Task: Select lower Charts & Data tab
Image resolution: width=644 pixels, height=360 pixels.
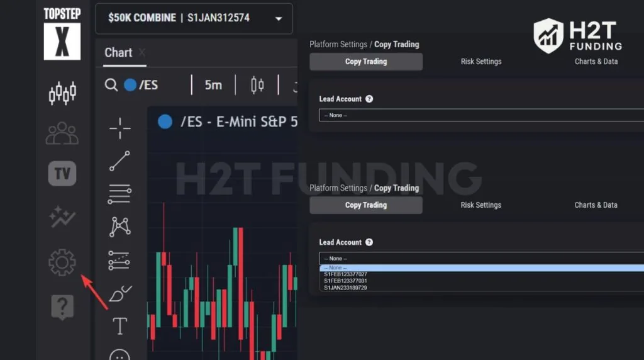Action: pyautogui.click(x=596, y=205)
